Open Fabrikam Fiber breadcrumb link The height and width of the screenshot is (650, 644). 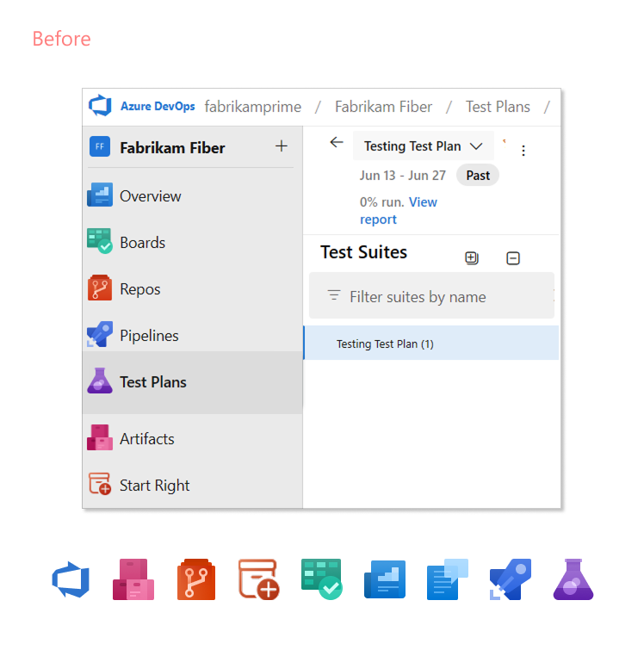383,107
